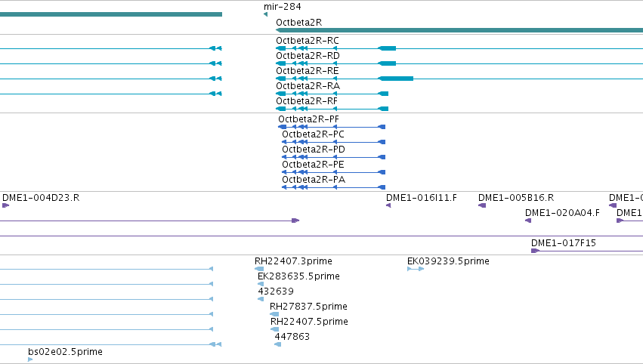Select the DME1-017F15 feature label

click(x=564, y=242)
